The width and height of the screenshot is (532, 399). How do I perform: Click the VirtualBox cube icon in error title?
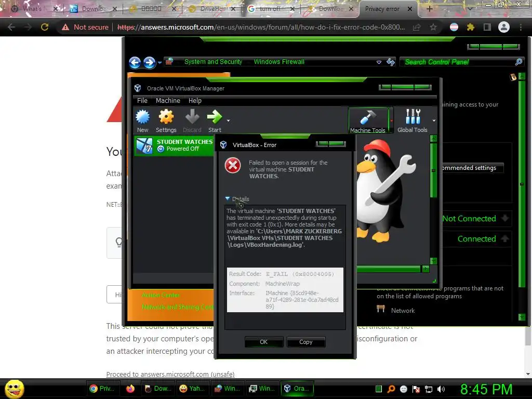tap(223, 145)
